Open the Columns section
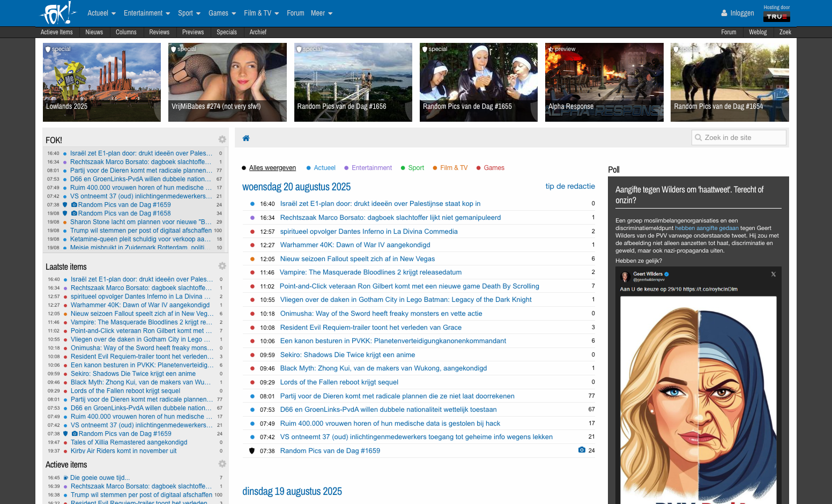This screenshot has width=832, height=504. pos(126,32)
